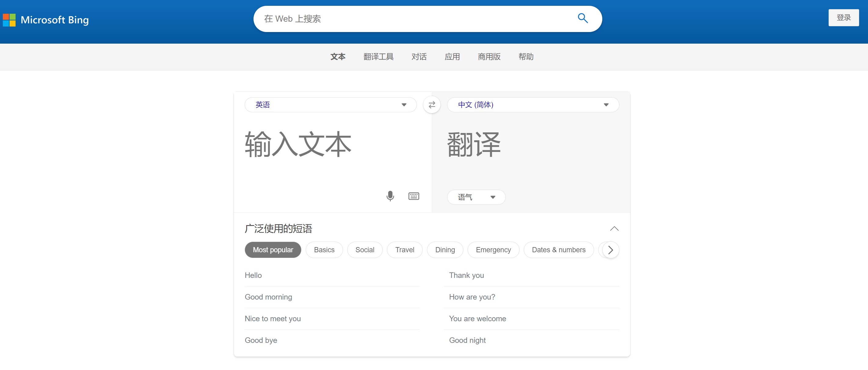The width and height of the screenshot is (868, 370).
Task: Select the Basics phrase chip
Action: (x=324, y=250)
